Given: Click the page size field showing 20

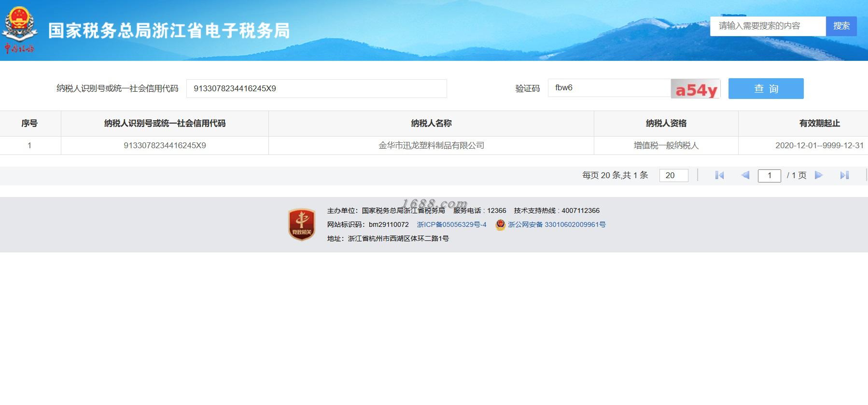Looking at the screenshot, I should point(674,175).
